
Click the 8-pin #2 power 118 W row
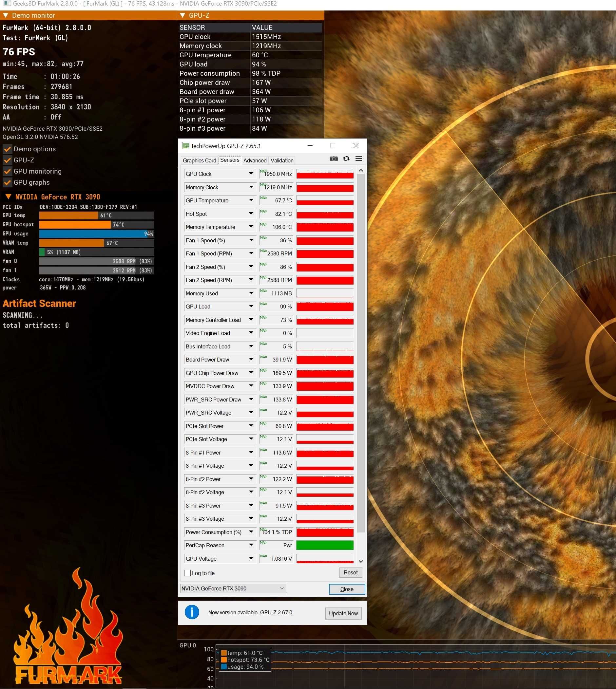(250, 119)
